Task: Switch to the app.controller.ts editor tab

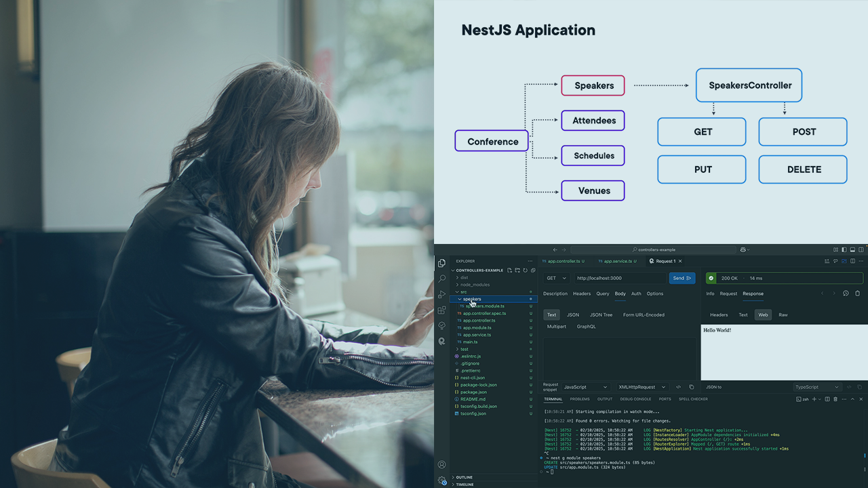Action: (563, 261)
